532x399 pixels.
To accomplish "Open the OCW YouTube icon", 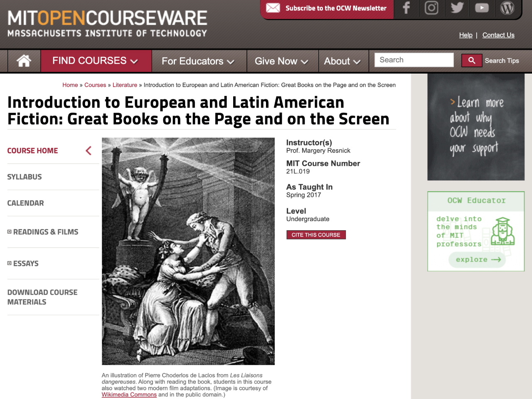I will click(x=482, y=8).
